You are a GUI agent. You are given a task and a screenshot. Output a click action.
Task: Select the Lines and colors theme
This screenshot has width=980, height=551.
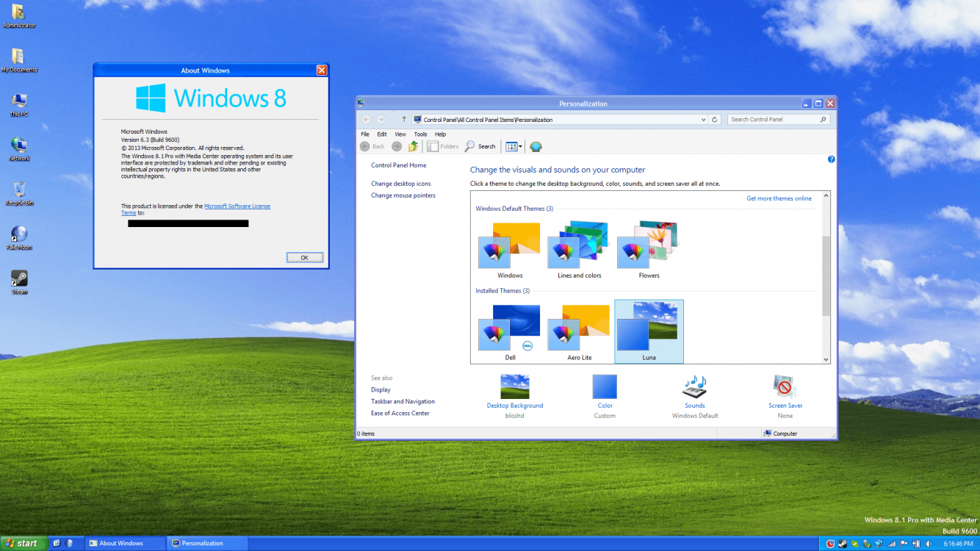click(x=579, y=251)
